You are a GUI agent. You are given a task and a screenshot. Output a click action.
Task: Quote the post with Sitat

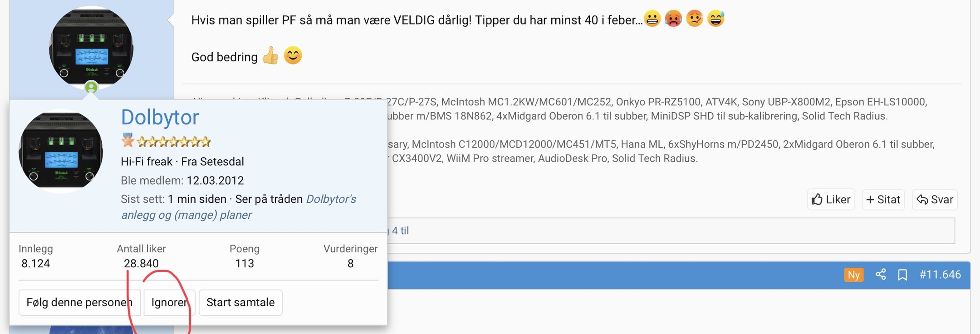(x=883, y=200)
